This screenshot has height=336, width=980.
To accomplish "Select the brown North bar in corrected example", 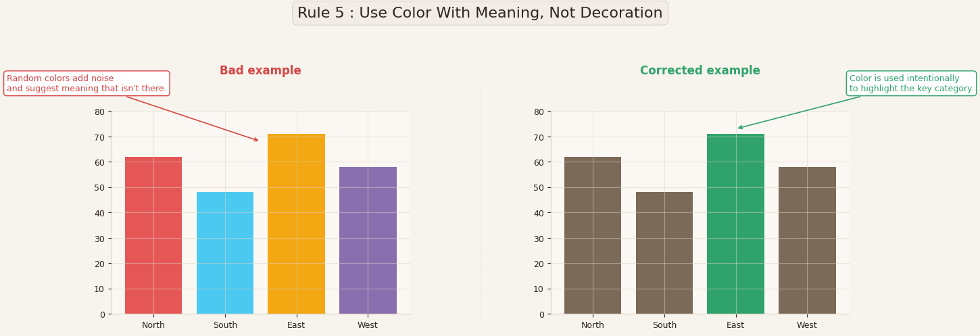I will click(x=593, y=235).
